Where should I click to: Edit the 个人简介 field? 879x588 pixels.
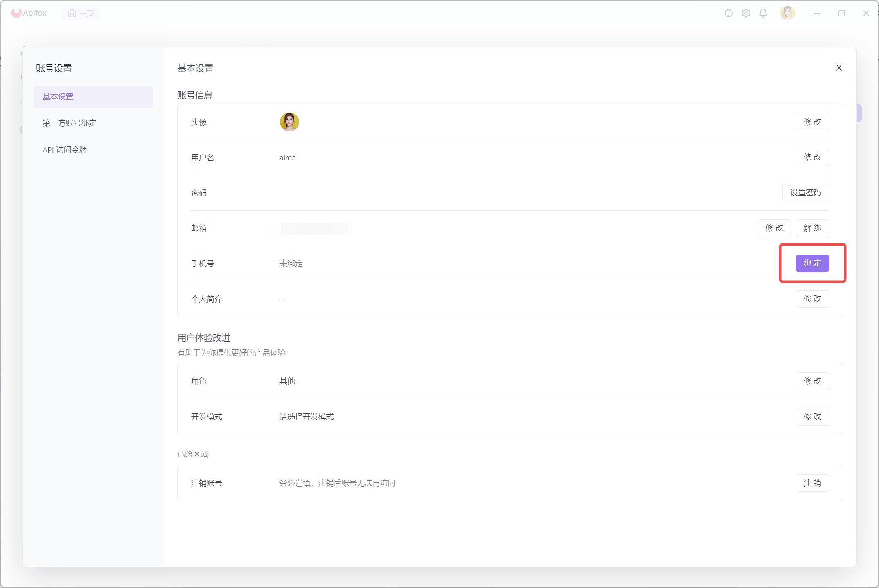[x=812, y=299]
